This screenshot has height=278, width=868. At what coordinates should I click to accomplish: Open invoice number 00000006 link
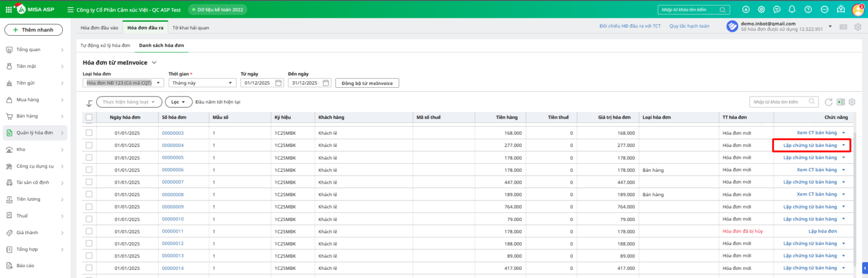173,170
